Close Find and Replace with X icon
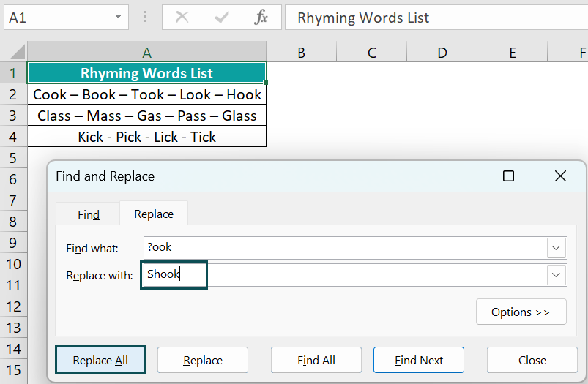Screen dimensions: 588x384 click(560, 176)
